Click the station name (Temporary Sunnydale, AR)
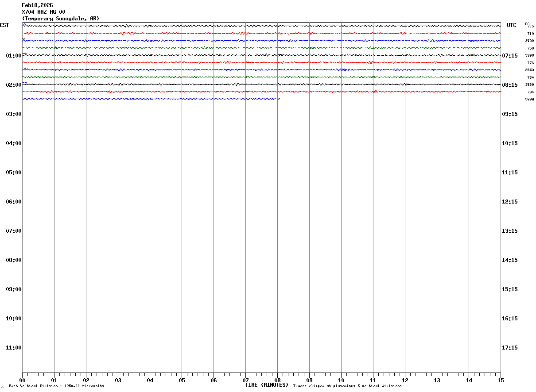 coord(61,19)
